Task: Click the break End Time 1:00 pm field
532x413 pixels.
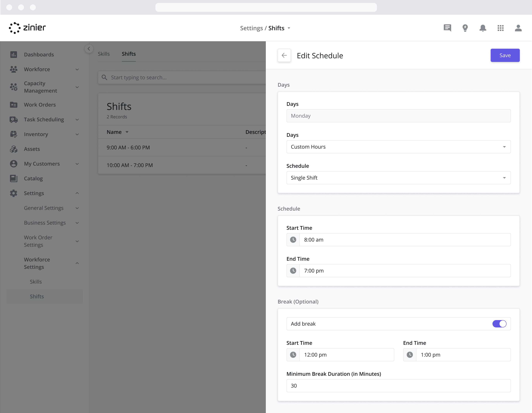Action: pyautogui.click(x=457, y=355)
